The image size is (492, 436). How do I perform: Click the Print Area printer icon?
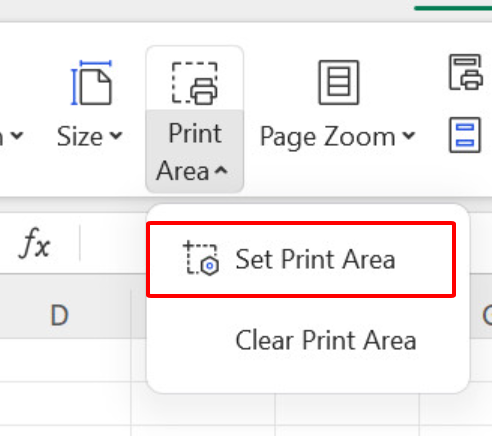pyautogui.click(x=195, y=83)
